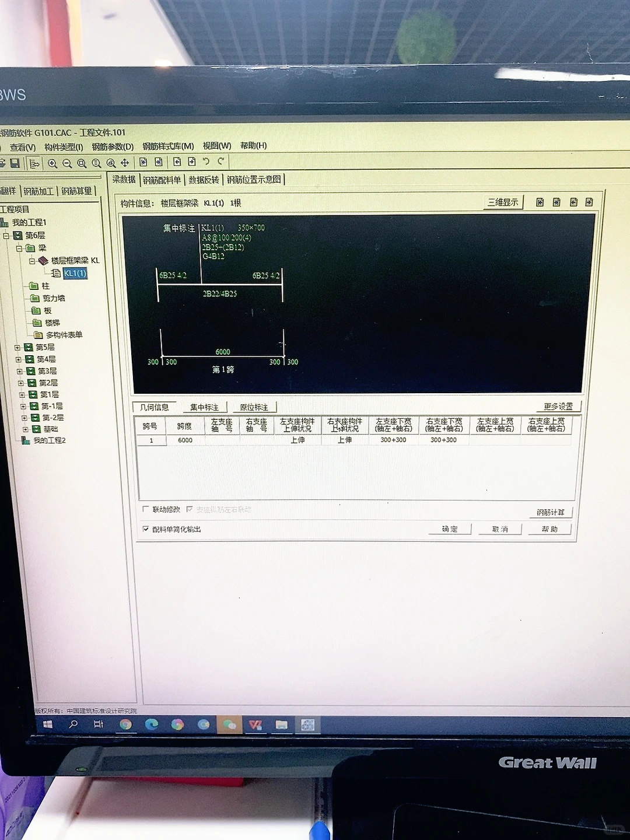Expand the 第3层 tree node

coord(20,371)
